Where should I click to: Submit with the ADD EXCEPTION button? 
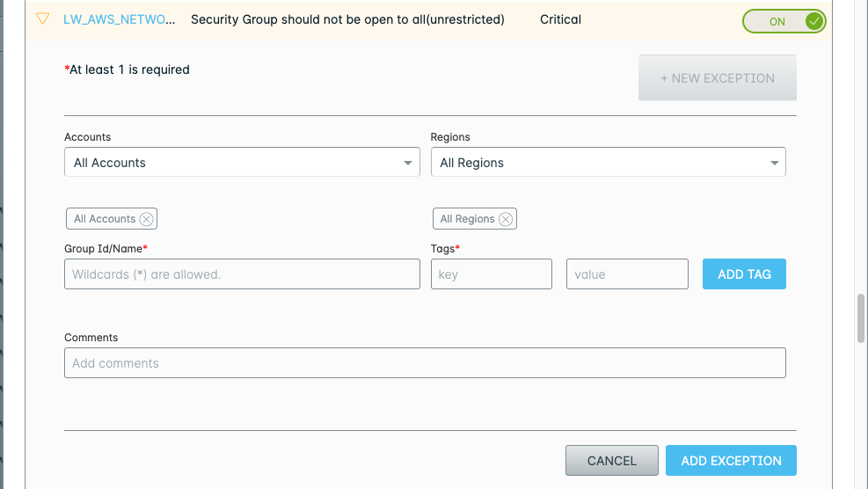[731, 461]
